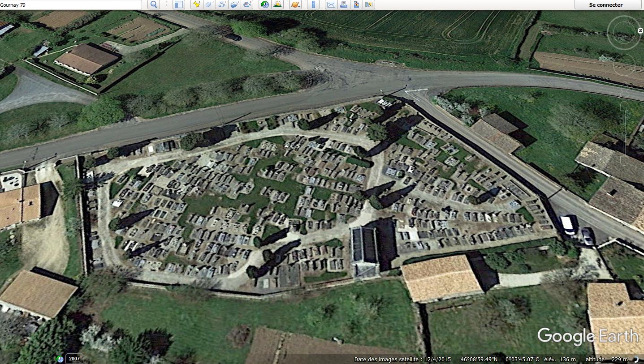Click the historical imagery clock icon beside 2007
Viewport: 644px width, 364px height.
pyautogui.click(x=60, y=359)
